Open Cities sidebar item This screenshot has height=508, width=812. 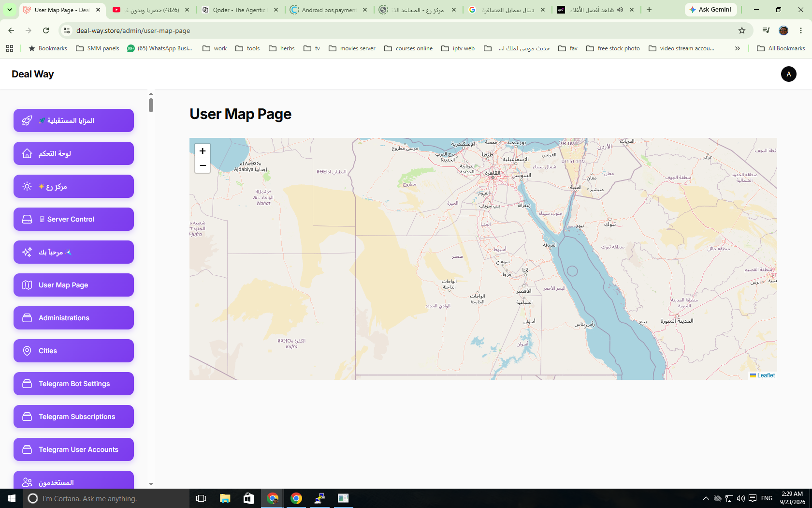73,351
